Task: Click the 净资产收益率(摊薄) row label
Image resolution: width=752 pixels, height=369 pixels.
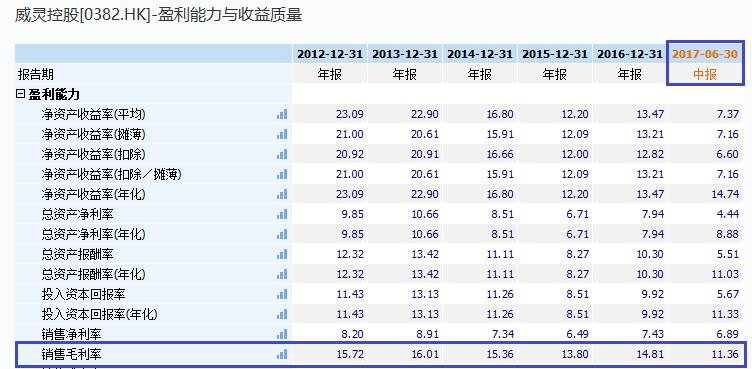Action: [x=93, y=134]
